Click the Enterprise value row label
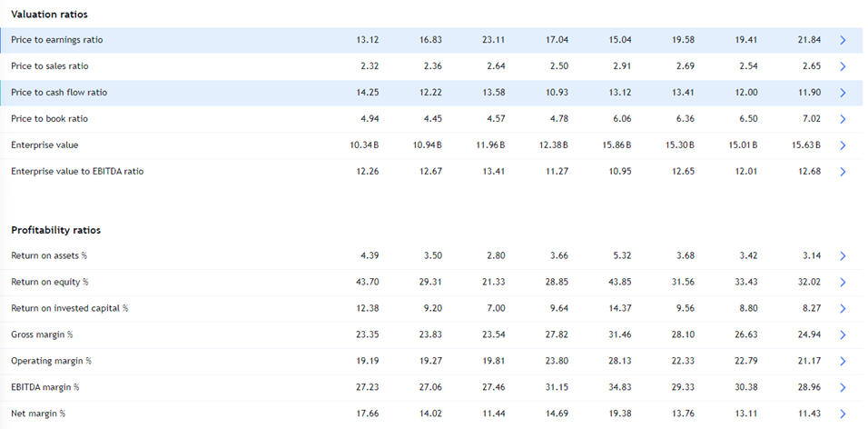This screenshot has width=868, height=429. (44, 145)
